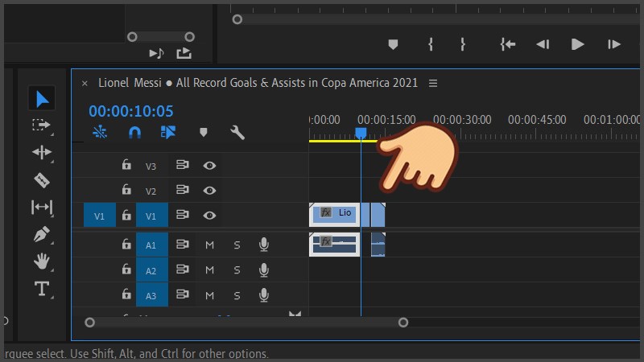Enable voice-over record on A1

point(264,245)
